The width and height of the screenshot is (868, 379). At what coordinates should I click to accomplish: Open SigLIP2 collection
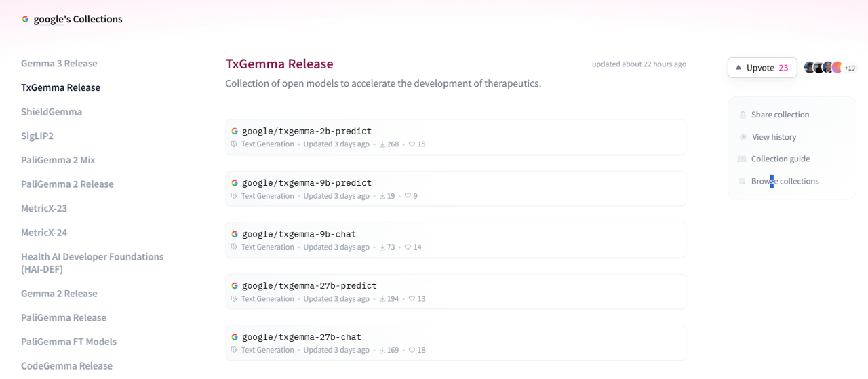pyautogui.click(x=37, y=136)
